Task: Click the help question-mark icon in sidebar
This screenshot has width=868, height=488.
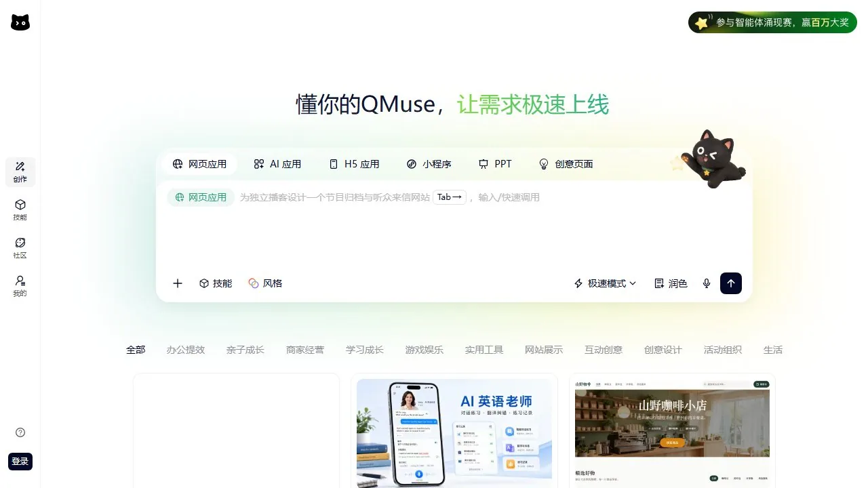Action: 20,432
